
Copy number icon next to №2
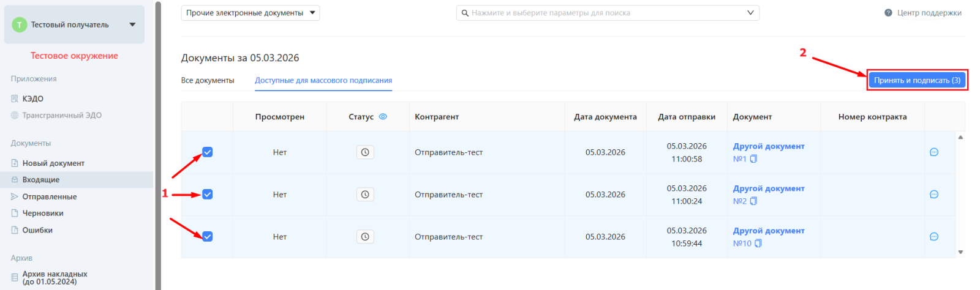click(x=753, y=201)
